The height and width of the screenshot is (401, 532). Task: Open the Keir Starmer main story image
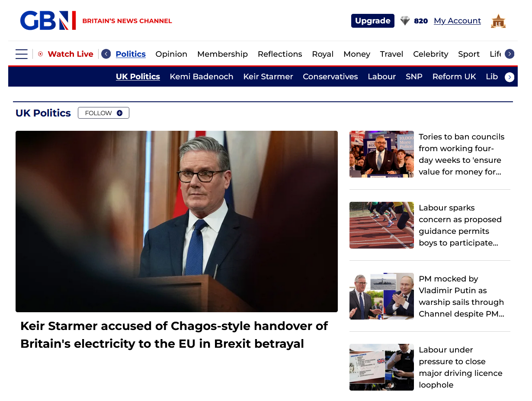[x=176, y=221]
